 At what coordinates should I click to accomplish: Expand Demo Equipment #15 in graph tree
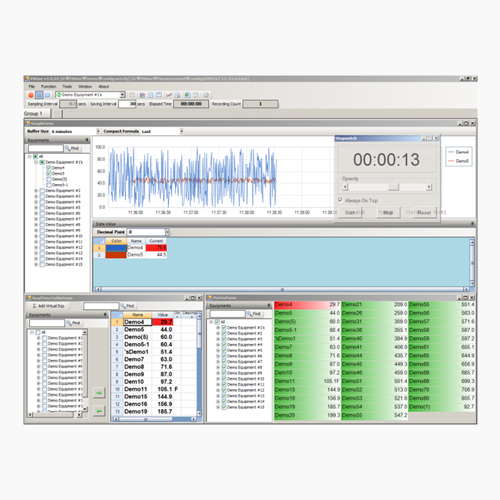click(36, 264)
